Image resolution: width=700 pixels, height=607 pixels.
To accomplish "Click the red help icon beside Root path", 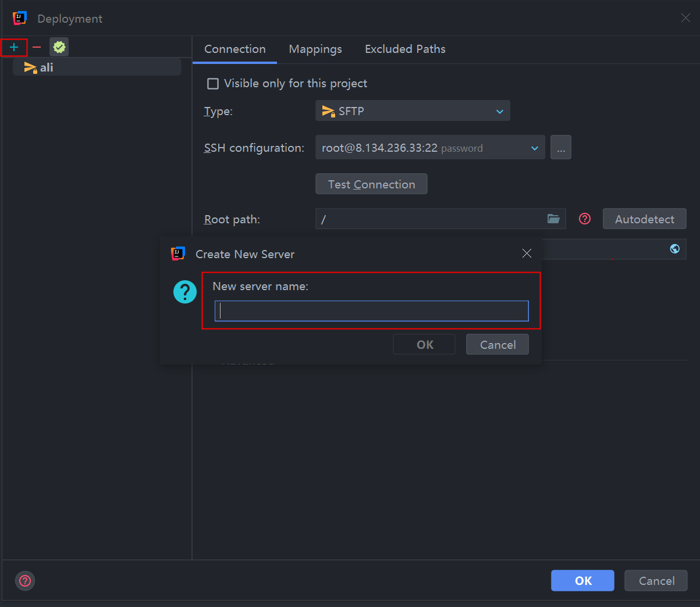I will [x=585, y=219].
